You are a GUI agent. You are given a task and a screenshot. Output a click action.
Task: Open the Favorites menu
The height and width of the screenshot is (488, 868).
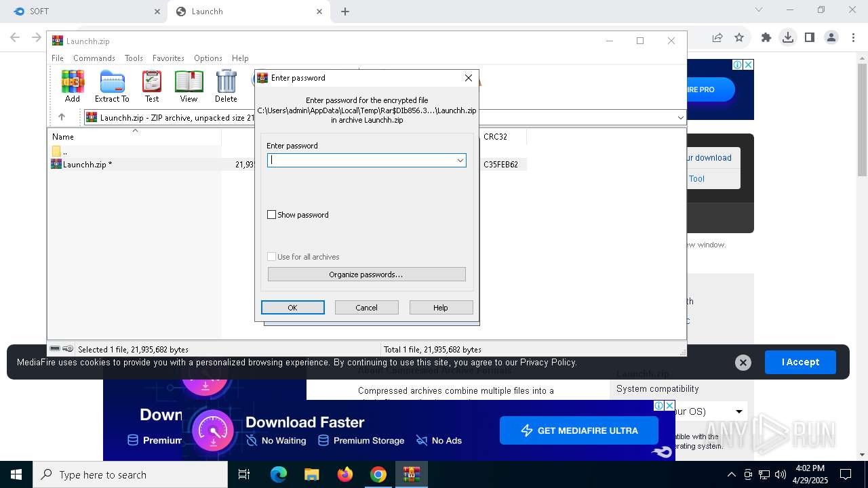point(168,58)
